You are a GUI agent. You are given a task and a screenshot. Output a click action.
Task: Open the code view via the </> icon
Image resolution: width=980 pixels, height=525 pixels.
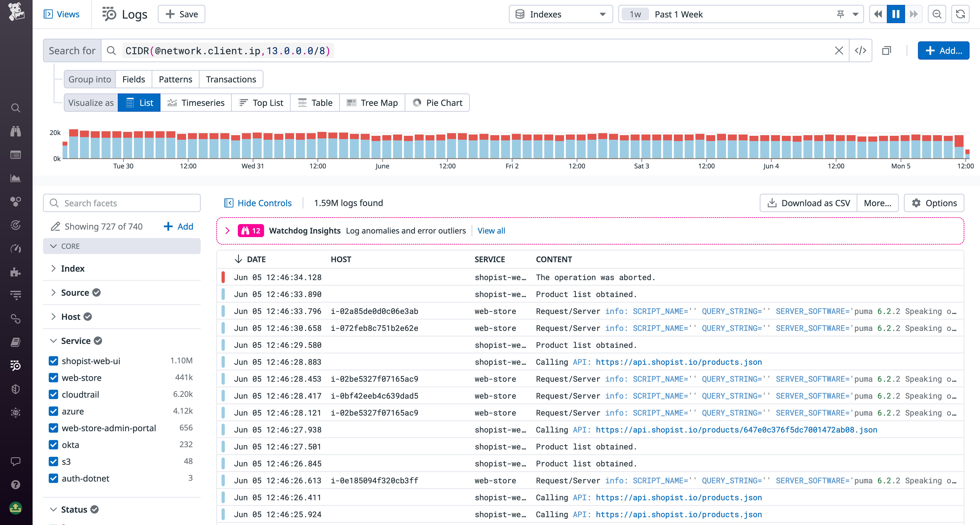point(861,50)
